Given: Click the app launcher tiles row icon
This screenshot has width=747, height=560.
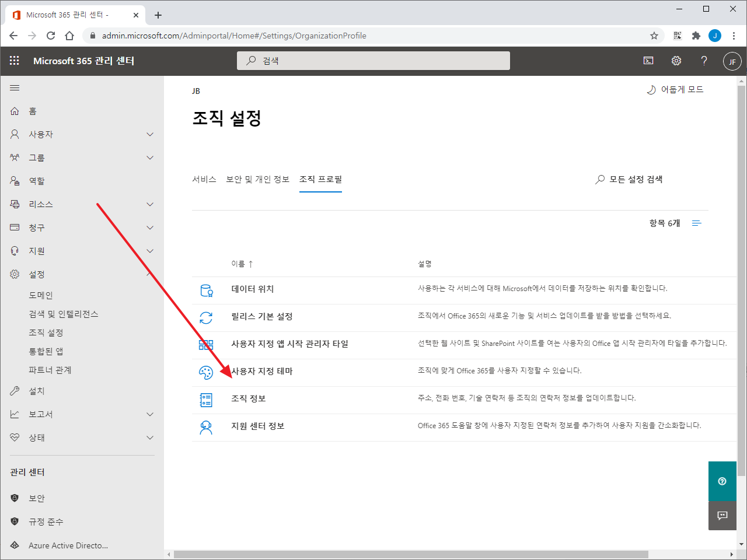Looking at the screenshot, I should [x=206, y=345].
